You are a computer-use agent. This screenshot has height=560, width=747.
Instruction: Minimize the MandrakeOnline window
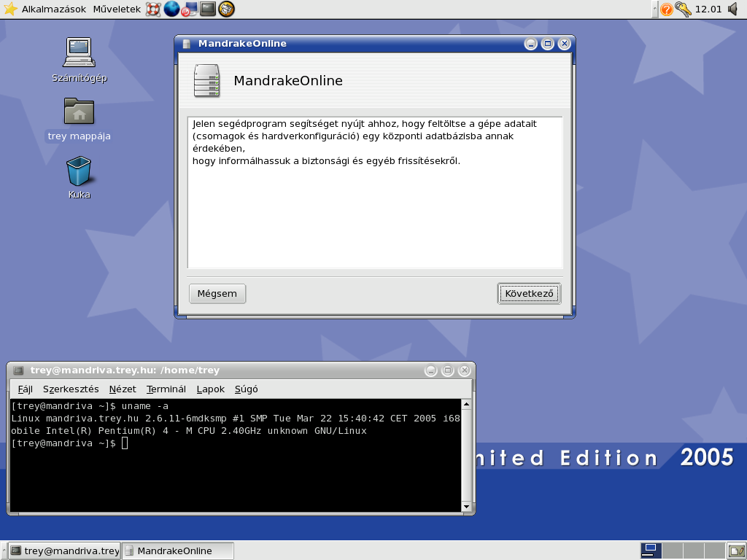coord(531,44)
